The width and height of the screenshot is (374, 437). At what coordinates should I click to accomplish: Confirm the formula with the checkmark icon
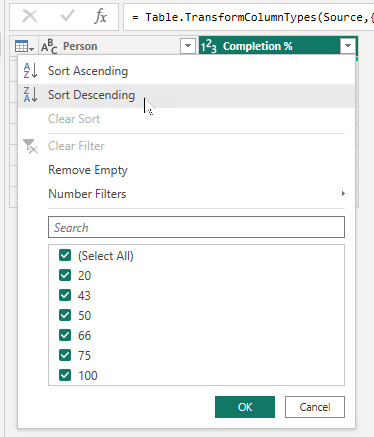point(67,16)
